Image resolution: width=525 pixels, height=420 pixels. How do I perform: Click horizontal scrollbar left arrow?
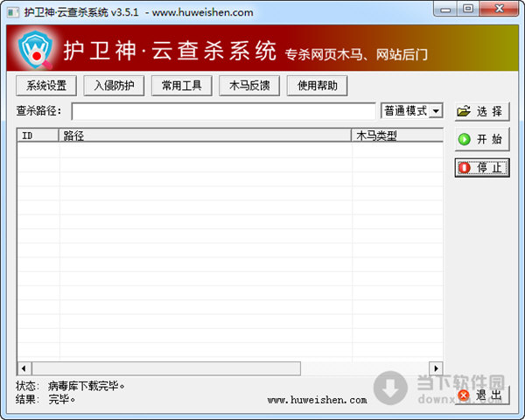point(24,368)
